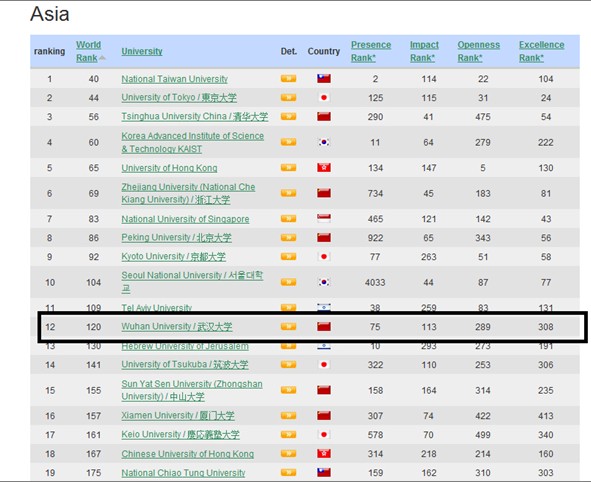Click Japan flag in University of Tokyo row

[x=324, y=98]
